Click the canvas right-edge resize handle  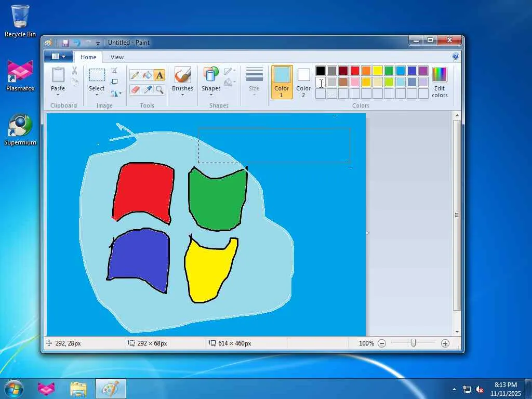[367, 233]
